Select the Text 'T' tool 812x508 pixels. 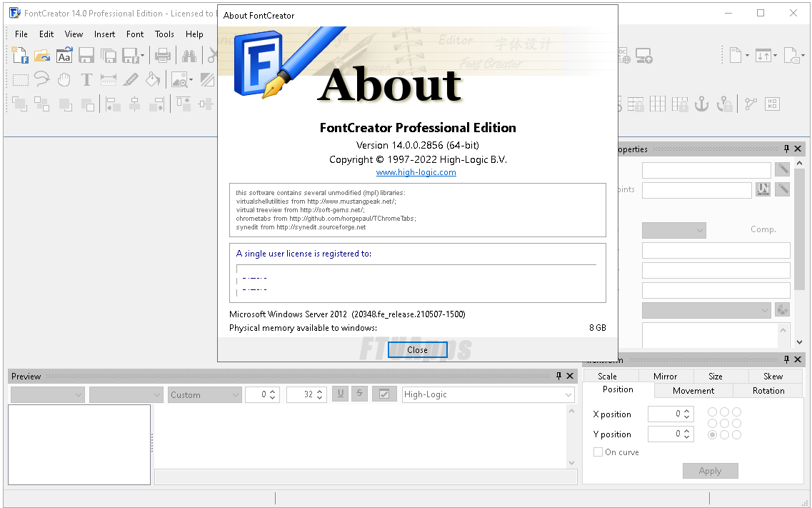[86, 80]
